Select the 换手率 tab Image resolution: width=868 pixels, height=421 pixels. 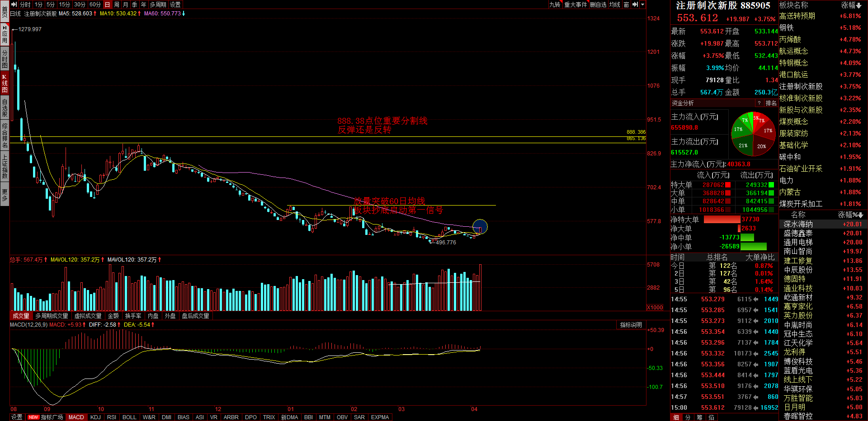[133, 316]
